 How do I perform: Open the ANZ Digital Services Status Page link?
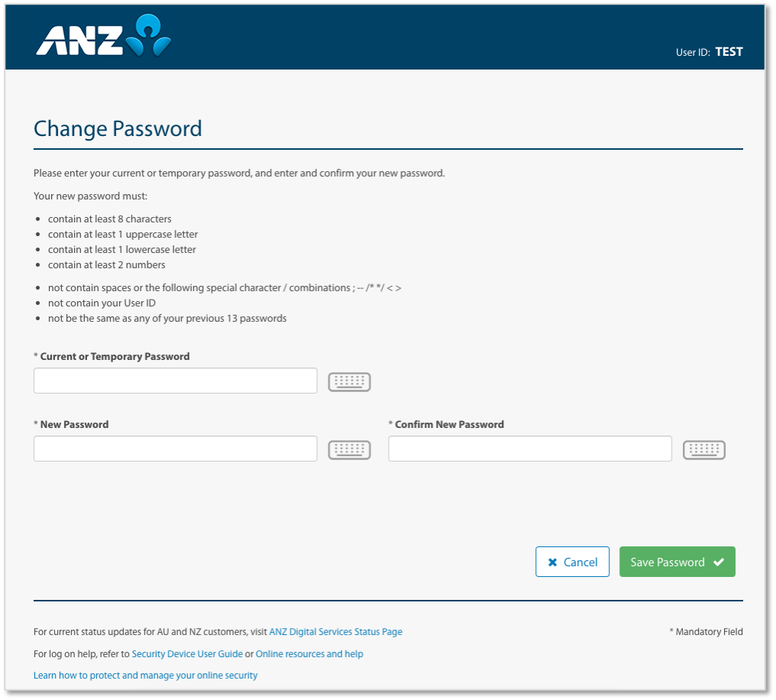(x=335, y=631)
